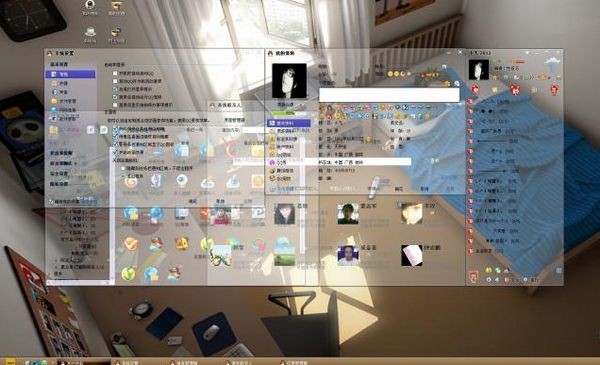Switch to the middle red penguin contacts tab
Image resolution: width=600 pixels, height=365 pixels.
tap(515, 90)
